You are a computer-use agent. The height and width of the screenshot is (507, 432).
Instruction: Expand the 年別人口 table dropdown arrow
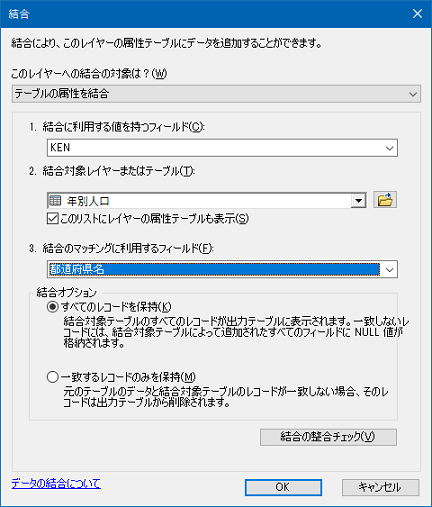[359, 201]
